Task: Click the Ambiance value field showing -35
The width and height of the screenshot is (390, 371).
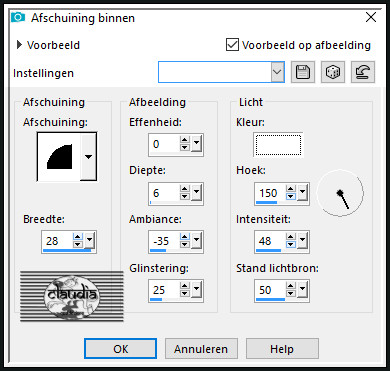Action: [x=165, y=241]
